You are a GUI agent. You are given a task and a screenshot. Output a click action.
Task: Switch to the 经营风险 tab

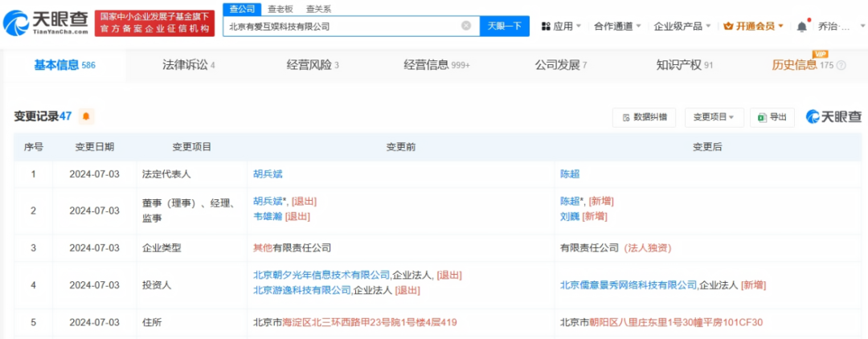pyautogui.click(x=313, y=65)
